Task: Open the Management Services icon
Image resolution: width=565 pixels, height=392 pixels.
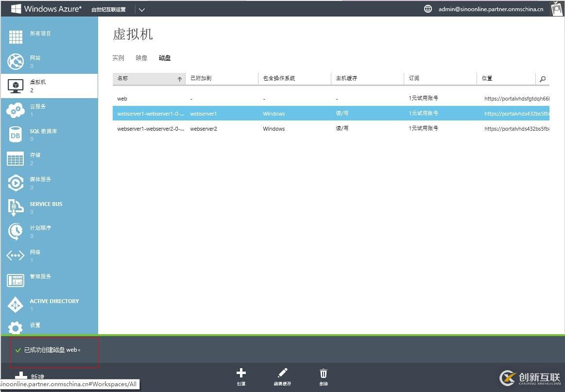Action: point(16,280)
